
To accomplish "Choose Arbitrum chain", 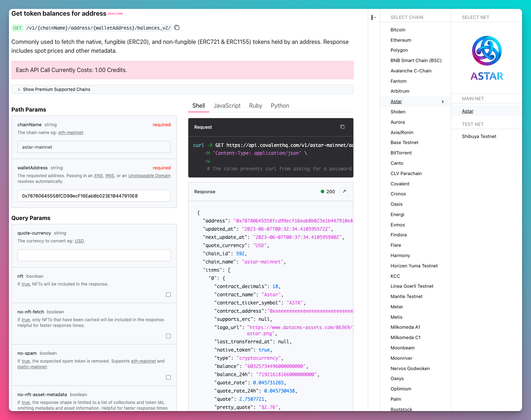I will [400, 91].
